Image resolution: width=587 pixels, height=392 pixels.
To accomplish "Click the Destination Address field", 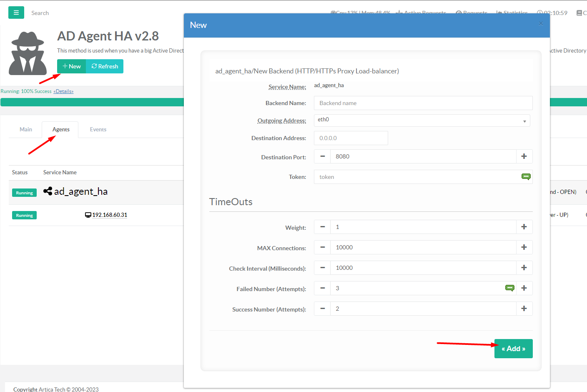I will [351, 138].
